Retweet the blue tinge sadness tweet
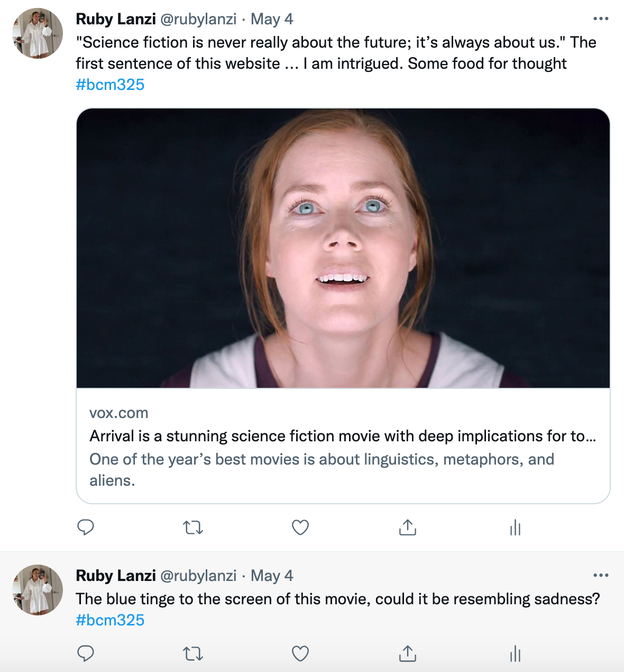The image size is (624, 672). pyautogui.click(x=193, y=654)
